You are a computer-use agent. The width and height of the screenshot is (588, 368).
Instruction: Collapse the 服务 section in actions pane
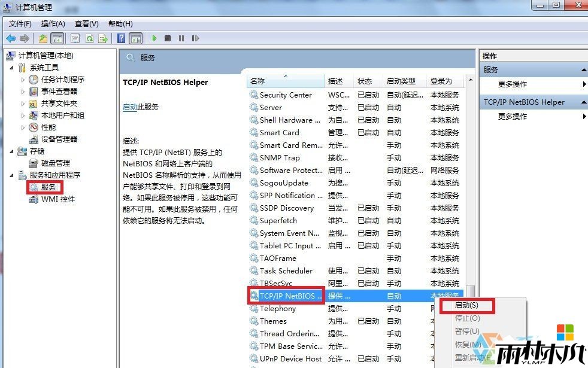point(584,70)
